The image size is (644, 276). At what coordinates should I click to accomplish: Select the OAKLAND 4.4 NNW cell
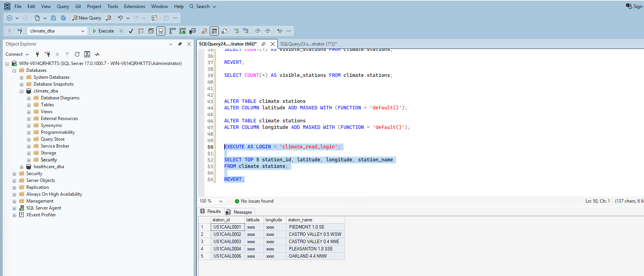pos(316,256)
